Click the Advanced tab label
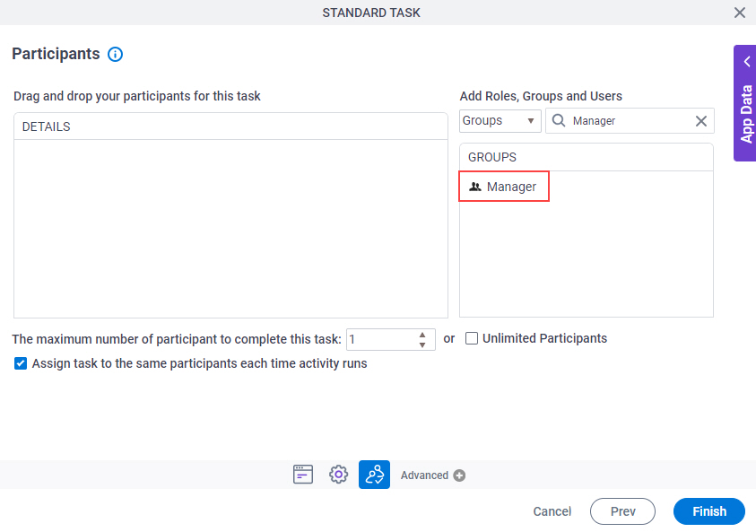The image size is (756, 532). (x=424, y=475)
